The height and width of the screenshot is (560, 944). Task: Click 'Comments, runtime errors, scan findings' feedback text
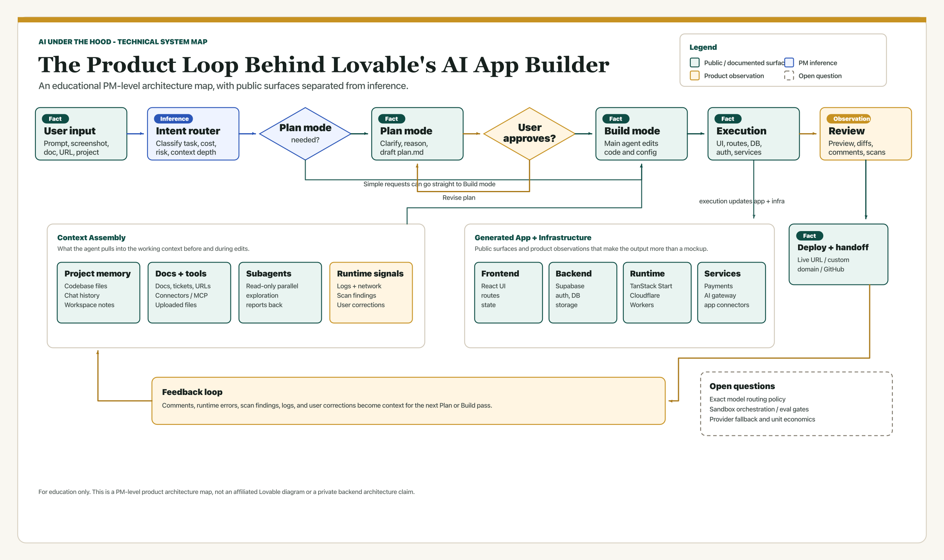pyautogui.click(x=327, y=405)
